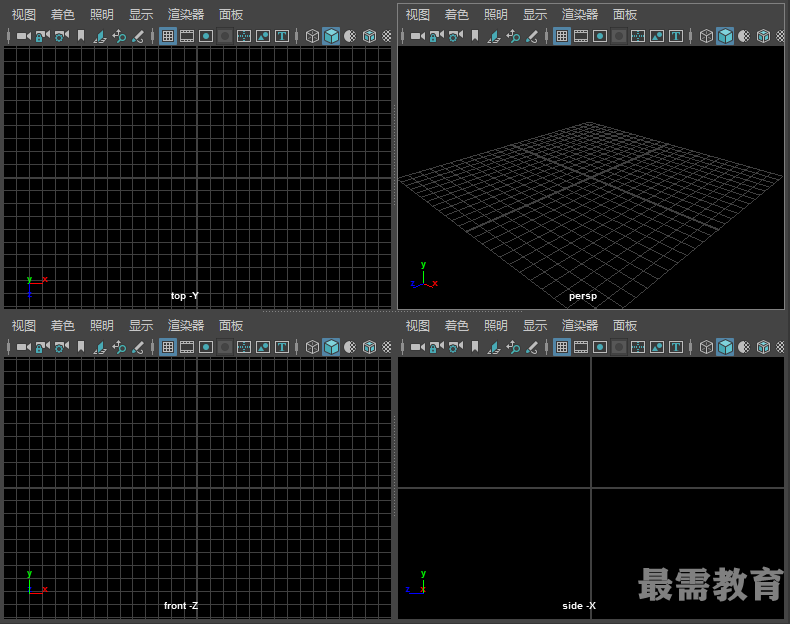Click the 'top -Y' camera name label

coord(184,296)
